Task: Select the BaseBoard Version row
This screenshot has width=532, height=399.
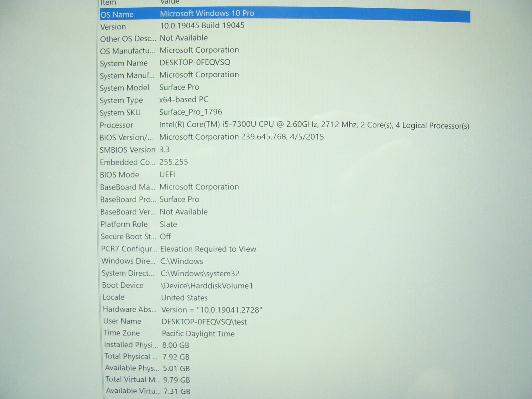Action: click(285, 212)
